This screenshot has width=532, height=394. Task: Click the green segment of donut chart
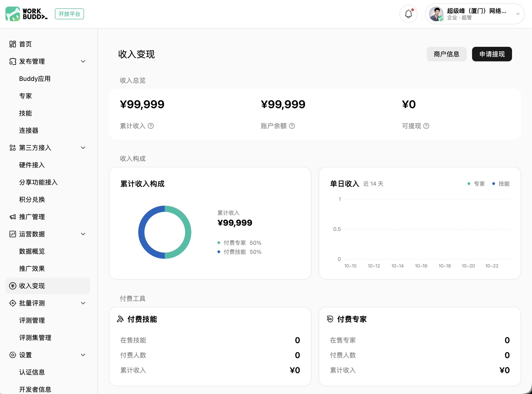188,232
